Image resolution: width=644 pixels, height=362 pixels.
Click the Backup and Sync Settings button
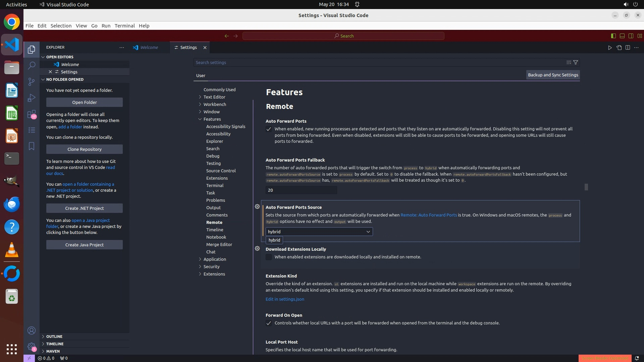pyautogui.click(x=553, y=75)
